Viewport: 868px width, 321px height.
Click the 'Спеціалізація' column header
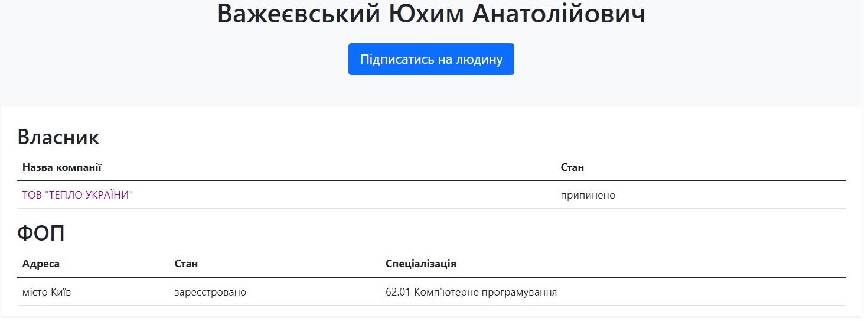click(421, 264)
